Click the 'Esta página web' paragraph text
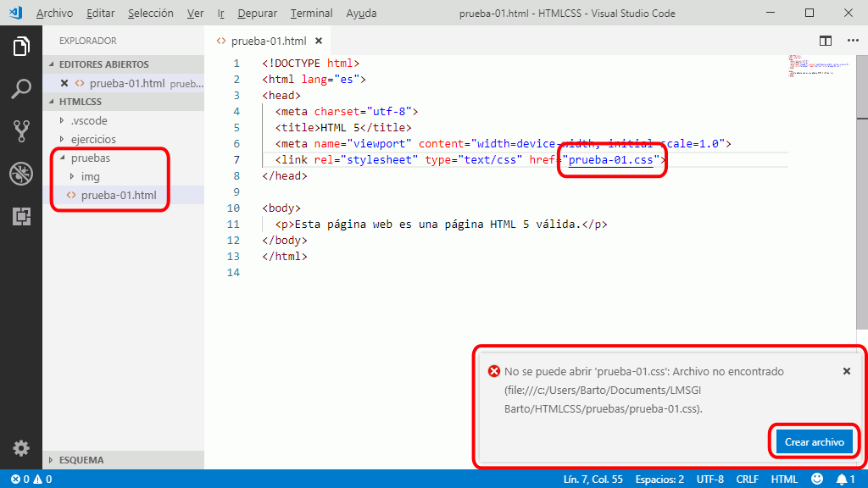This screenshot has height=488, width=868. tap(437, 224)
